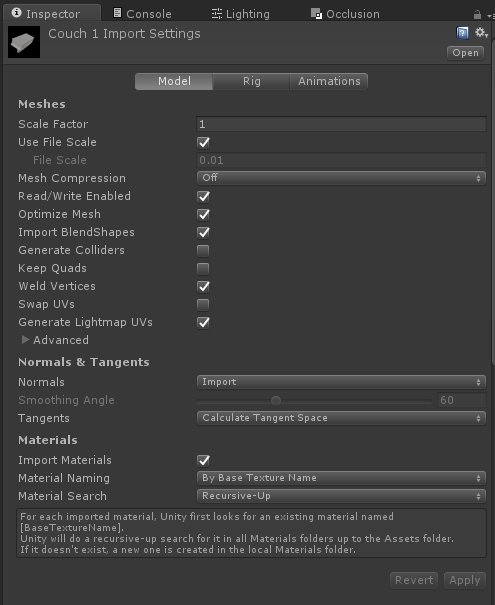
Task: Open the gear settings menu icon
Action: (x=481, y=32)
